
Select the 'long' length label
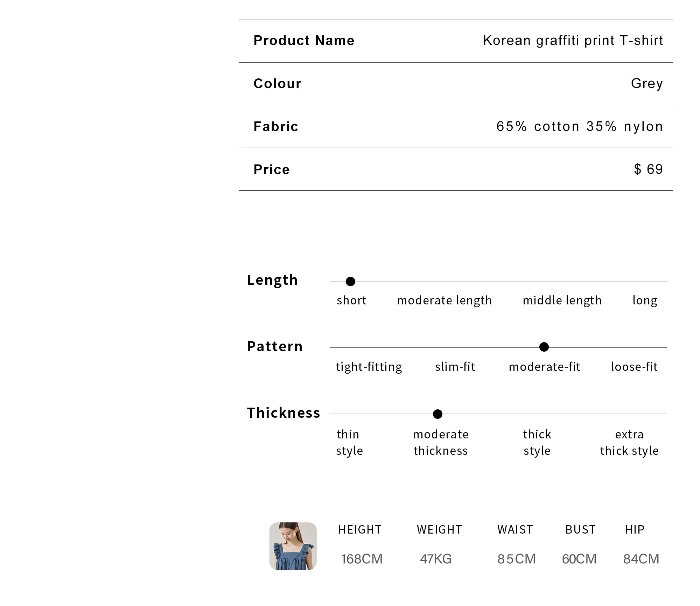pos(645,301)
